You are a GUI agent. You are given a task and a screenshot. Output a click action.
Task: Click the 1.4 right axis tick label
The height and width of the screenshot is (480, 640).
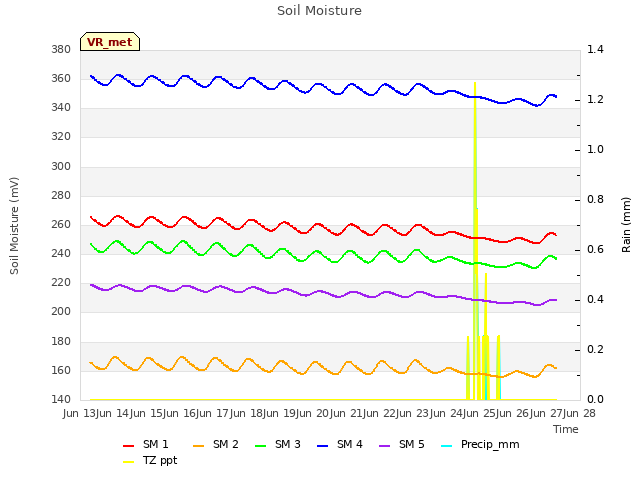(595, 50)
